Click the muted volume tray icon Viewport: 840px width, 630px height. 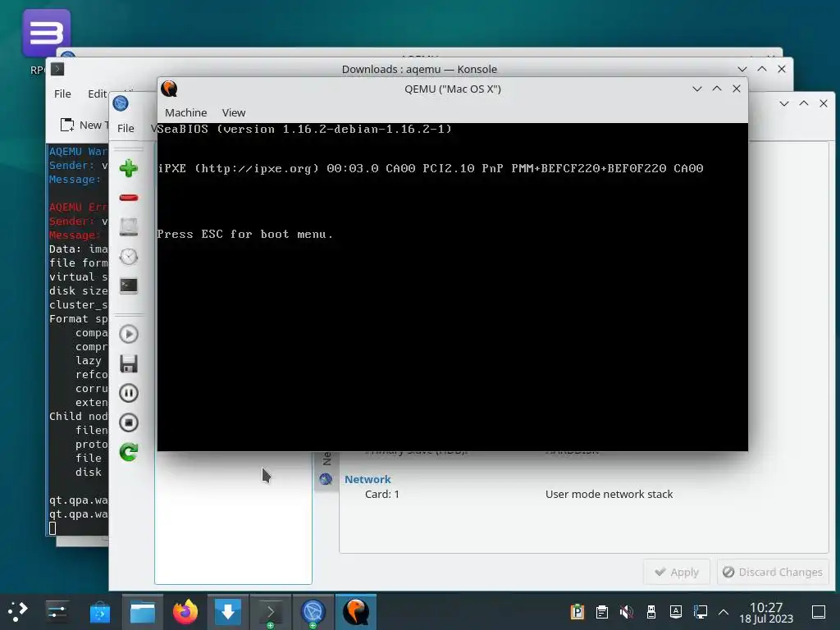click(626, 612)
